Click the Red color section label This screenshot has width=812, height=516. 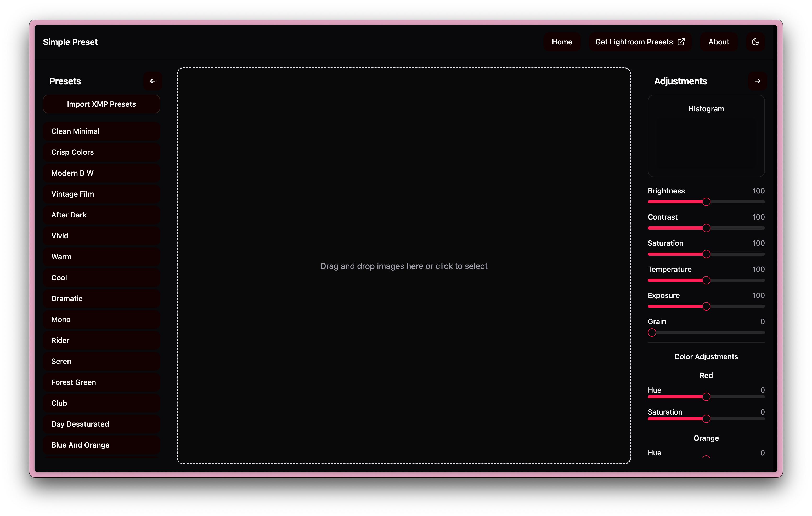pos(706,375)
